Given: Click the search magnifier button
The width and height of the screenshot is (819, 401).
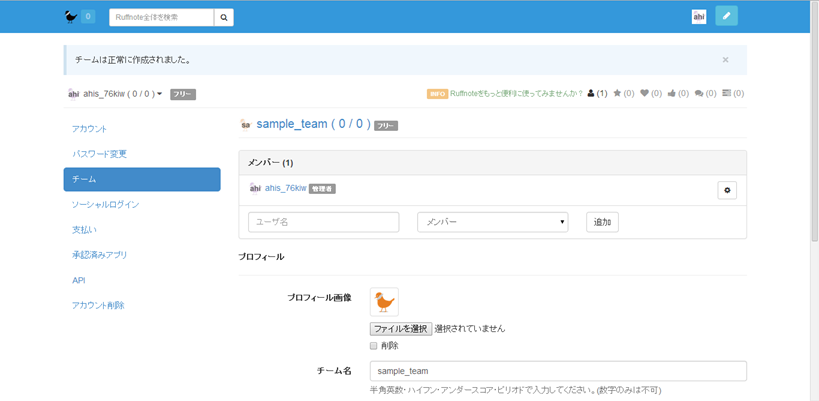Looking at the screenshot, I should coord(225,17).
